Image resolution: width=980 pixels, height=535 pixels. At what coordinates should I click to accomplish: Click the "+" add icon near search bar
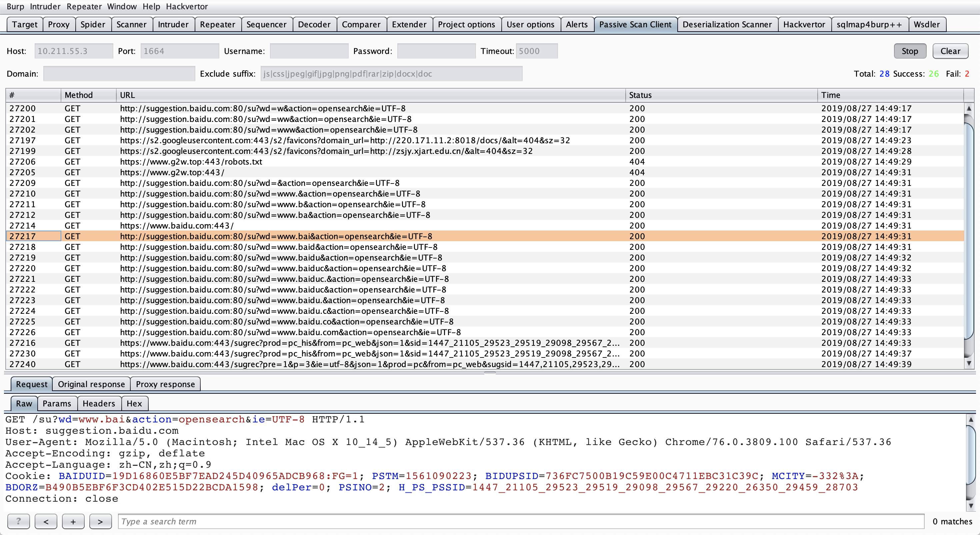[x=73, y=521]
